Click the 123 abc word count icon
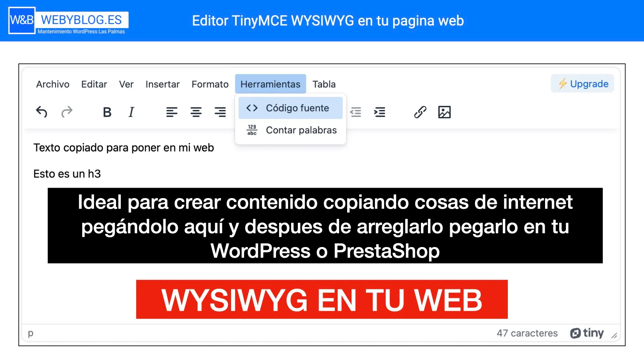This screenshot has height=362, width=644. coord(252,130)
